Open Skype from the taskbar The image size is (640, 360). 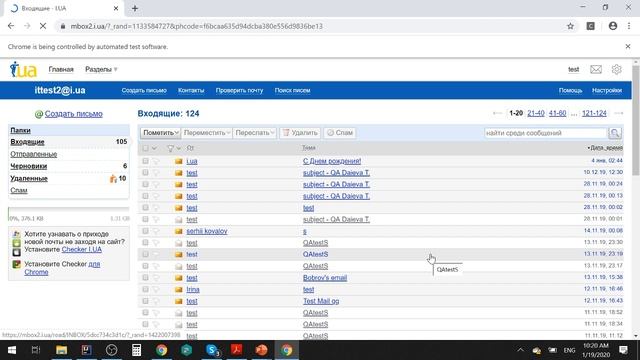coord(212,350)
